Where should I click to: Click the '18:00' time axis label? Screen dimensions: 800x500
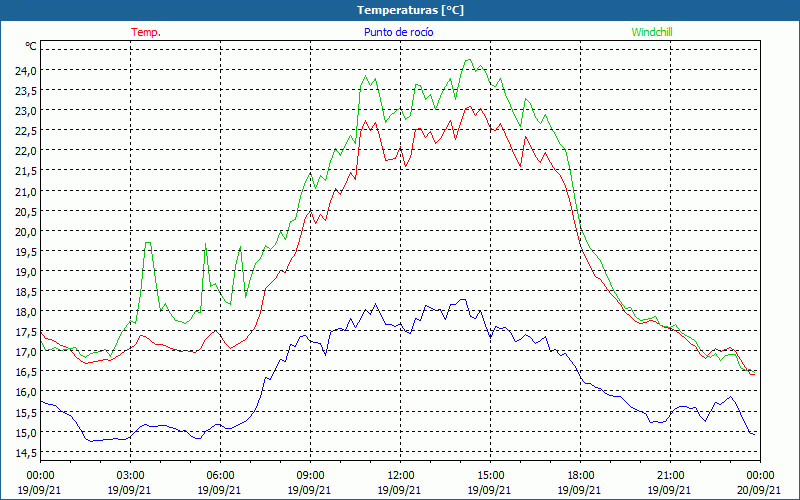pyautogui.click(x=580, y=476)
